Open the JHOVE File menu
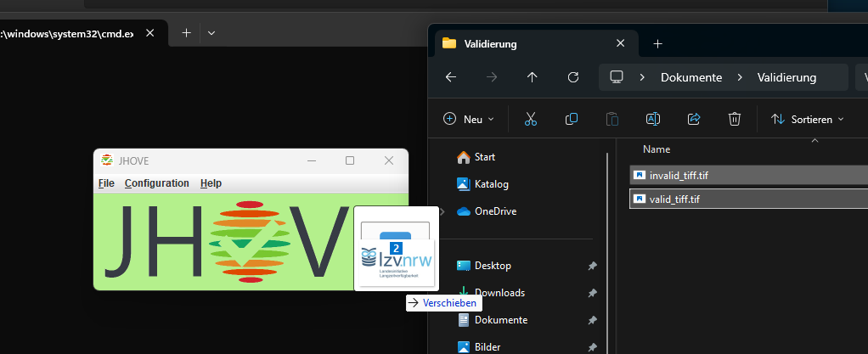Screen dimensions: 868x354 coord(106,183)
